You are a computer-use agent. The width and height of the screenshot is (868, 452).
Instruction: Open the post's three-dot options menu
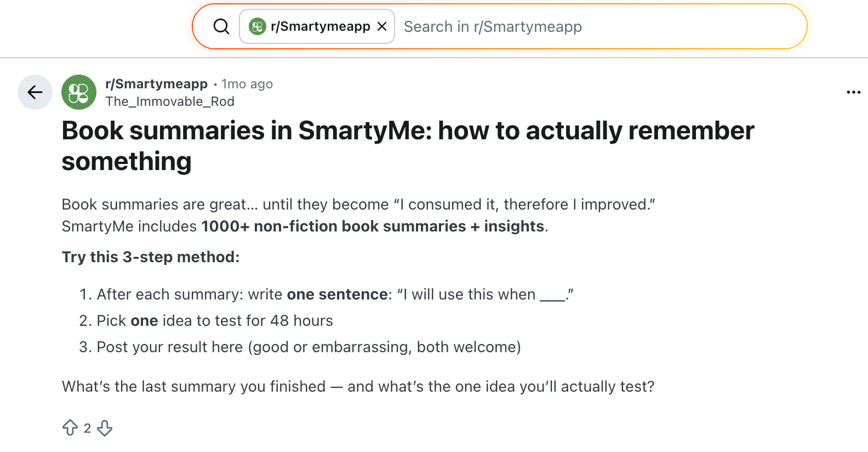[x=853, y=92]
